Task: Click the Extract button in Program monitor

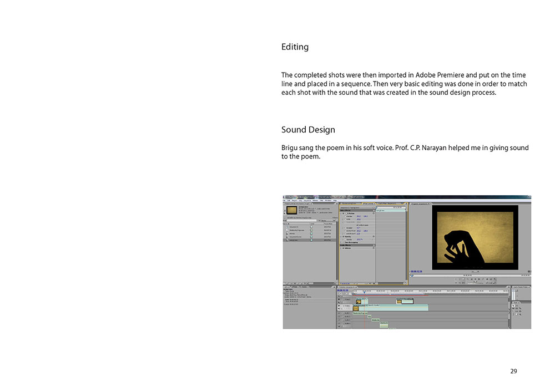Action: (491, 283)
